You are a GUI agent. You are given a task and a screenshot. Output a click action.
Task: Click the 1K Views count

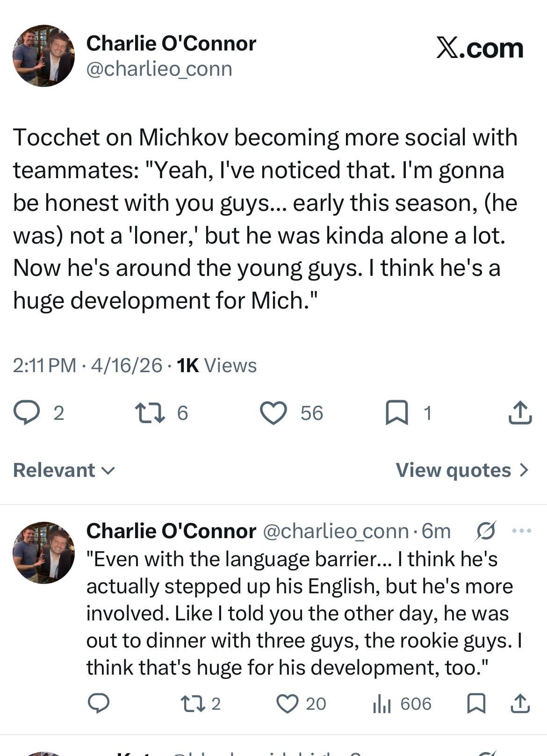(x=217, y=365)
